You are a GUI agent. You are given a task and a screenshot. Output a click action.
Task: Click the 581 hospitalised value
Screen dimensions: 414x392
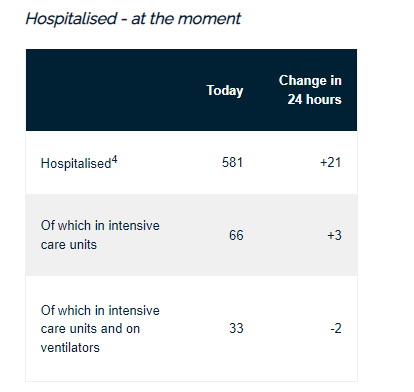click(x=233, y=163)
